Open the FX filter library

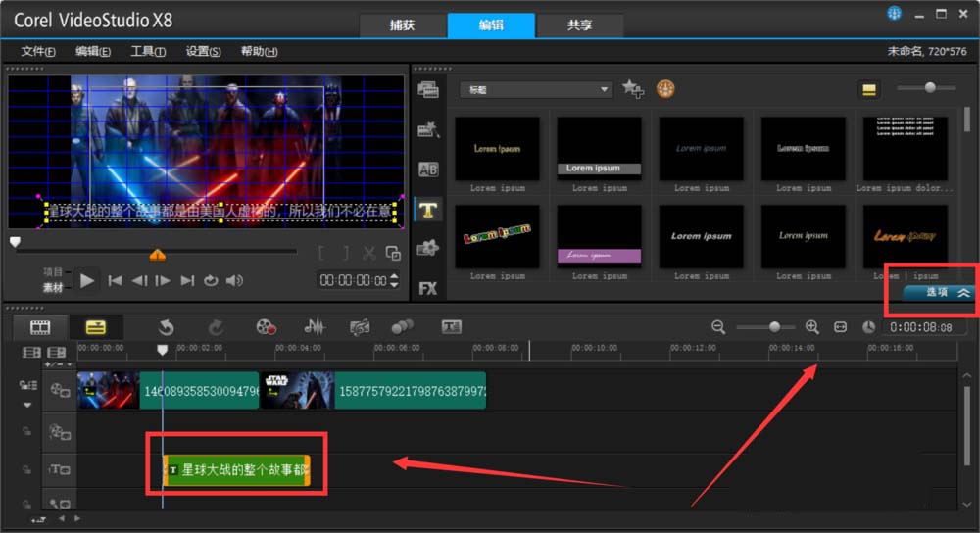(x=427, y=288)
